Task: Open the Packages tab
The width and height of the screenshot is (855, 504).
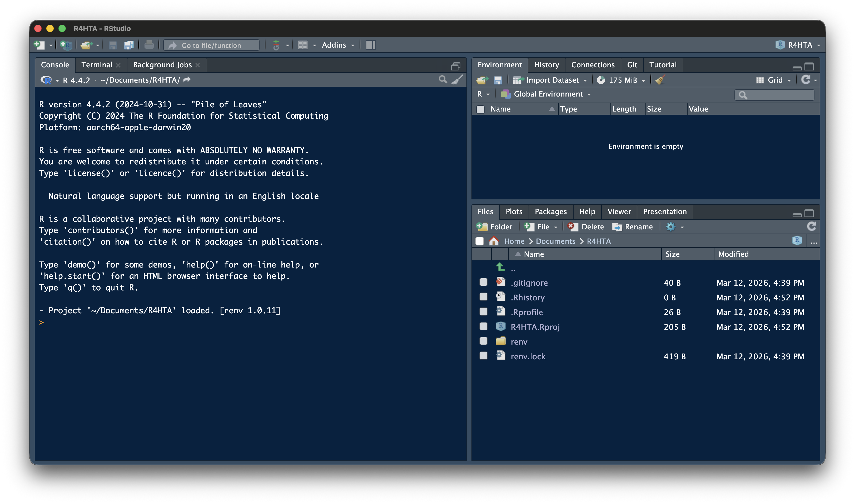Action: pyautogui.click(x=550, y=211)
